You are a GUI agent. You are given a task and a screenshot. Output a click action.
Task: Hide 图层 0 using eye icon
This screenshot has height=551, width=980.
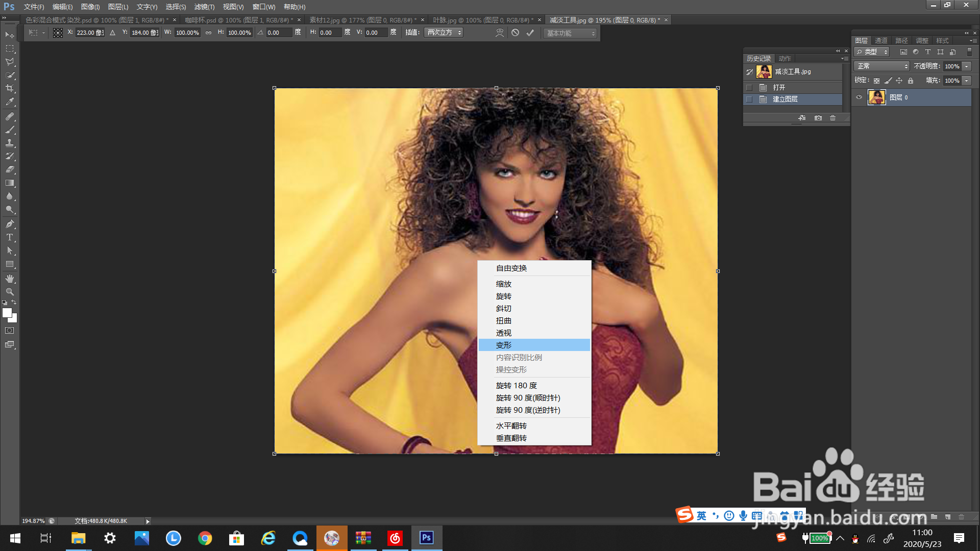pos(859,97)
